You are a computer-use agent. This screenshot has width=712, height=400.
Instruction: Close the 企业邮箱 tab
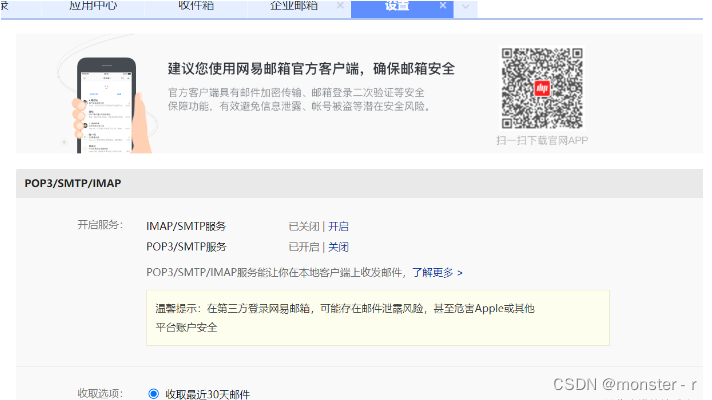340,5
